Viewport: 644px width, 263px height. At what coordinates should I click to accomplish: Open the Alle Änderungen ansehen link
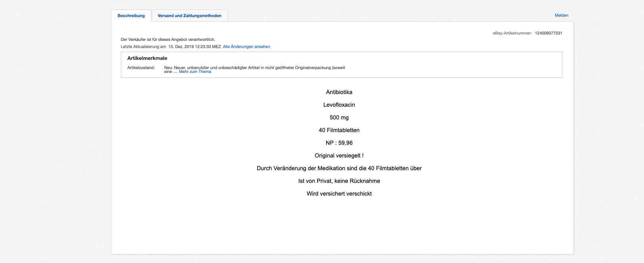tap(246, 47)
